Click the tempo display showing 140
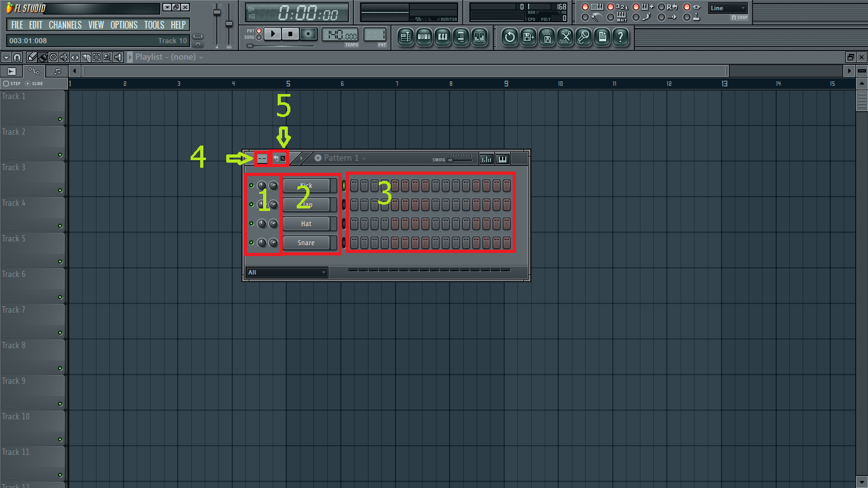 (x=340, y=34)
